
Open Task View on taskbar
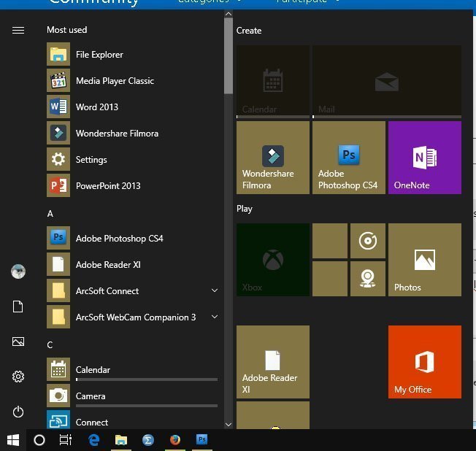65,440
